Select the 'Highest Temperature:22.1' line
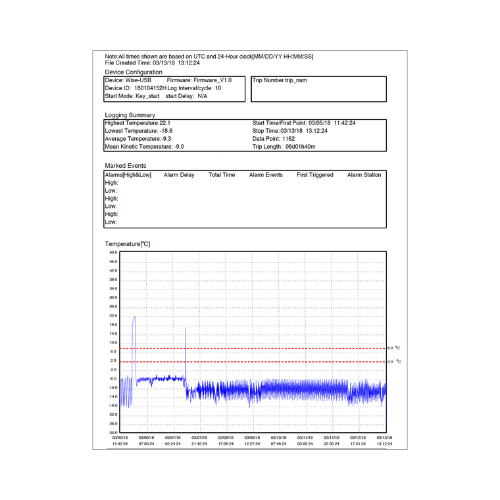 coord(138,123)
